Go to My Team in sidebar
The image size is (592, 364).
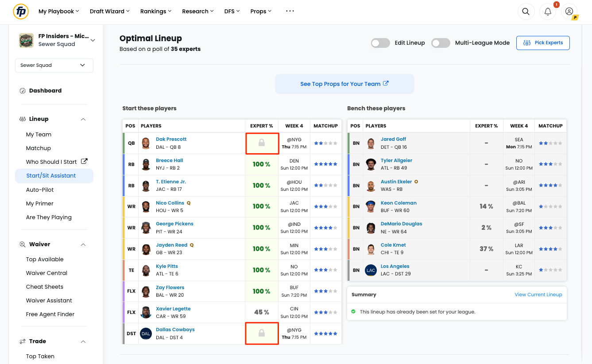[x=39, y=135]
